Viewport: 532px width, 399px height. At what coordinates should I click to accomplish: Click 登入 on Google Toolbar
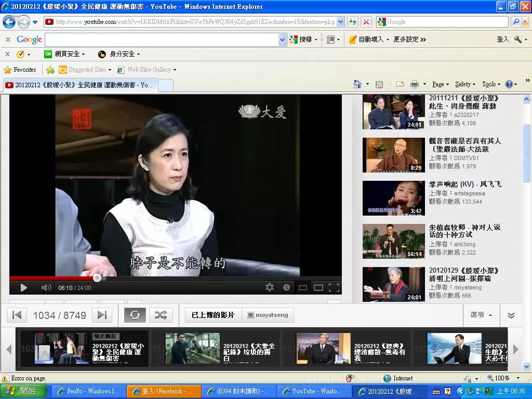(503, 39)
